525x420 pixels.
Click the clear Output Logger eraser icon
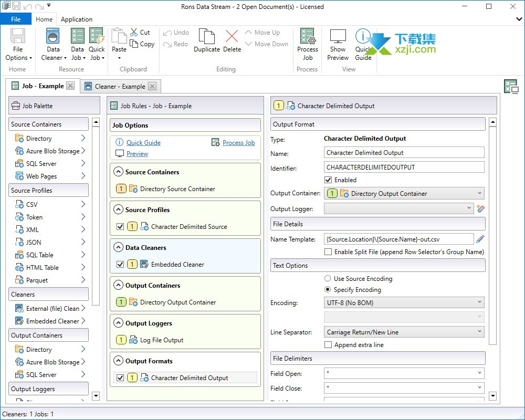481,208
